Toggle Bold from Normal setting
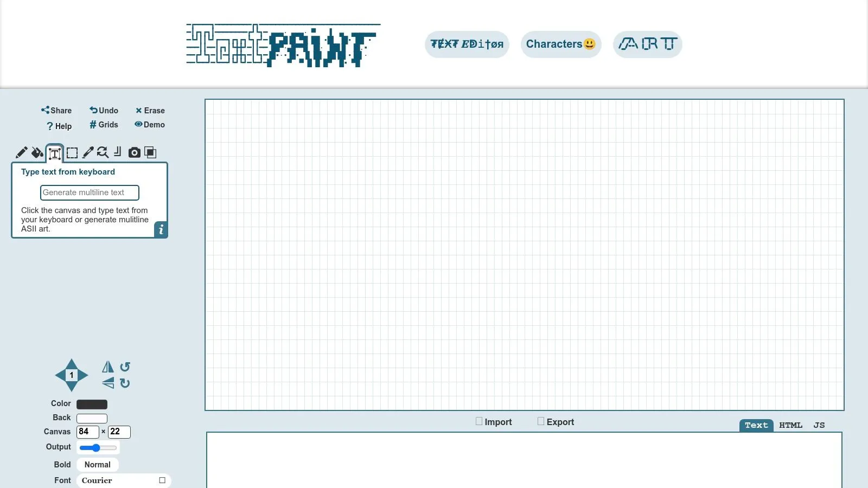Image resolution: width=868 pixels, height=488 pixels. [97, 465]
